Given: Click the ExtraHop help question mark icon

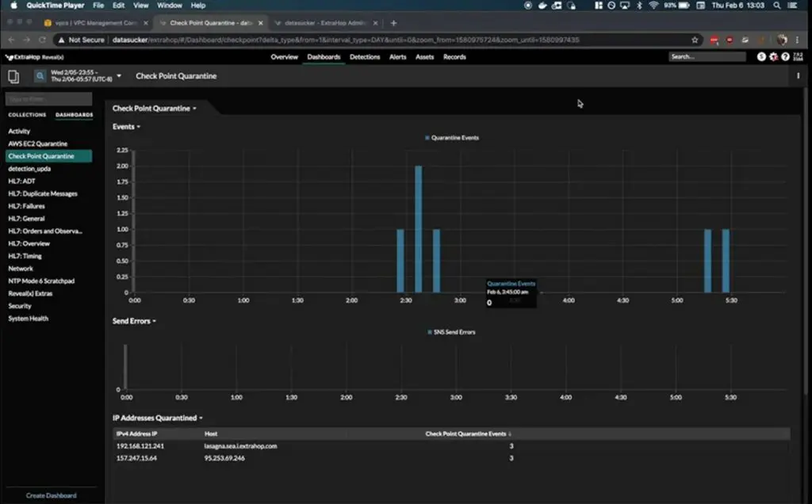Looking at the screenshot, I should pyautogui.click(x=785, y=57).
